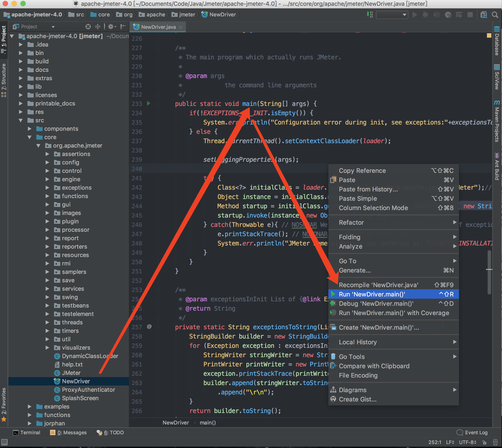Click the 252:1 cursor position indicator
This screenshot has width=502, height=448.
(435, 442)
